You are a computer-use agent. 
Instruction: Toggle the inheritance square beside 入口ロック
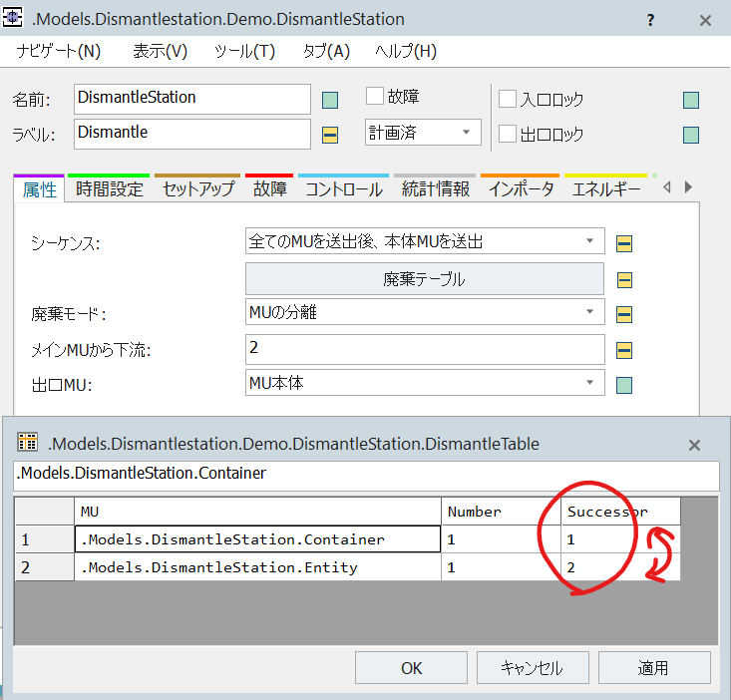click(x=691, y=100)
